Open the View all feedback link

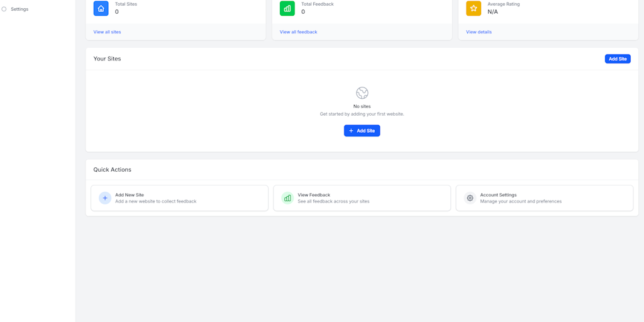coord(298,32)
